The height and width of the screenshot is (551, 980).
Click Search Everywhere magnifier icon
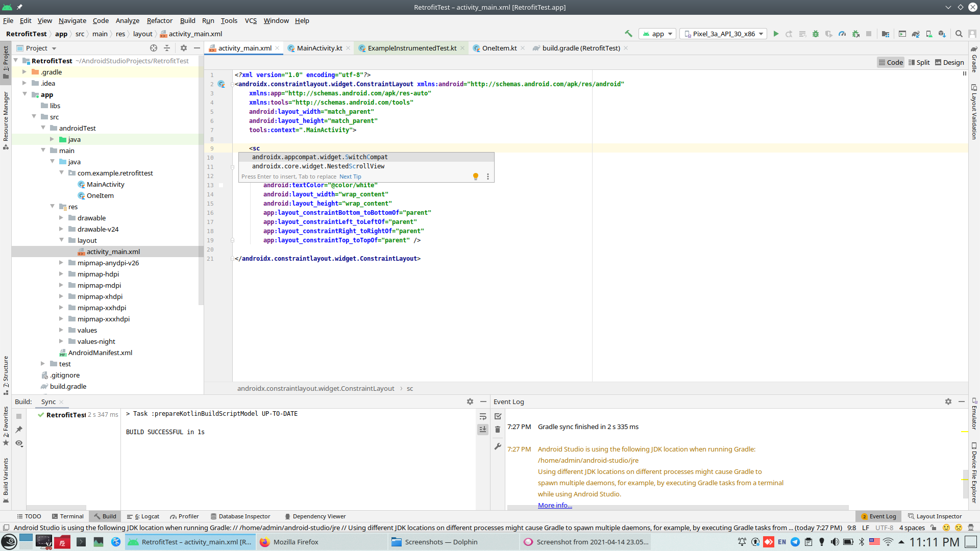pyautogui.click(x=959, y=34)
